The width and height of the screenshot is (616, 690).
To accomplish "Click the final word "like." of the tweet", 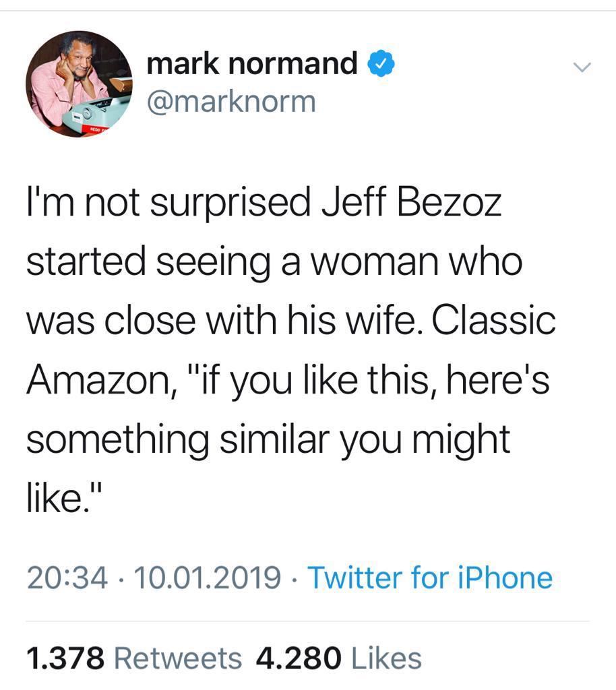I will [x=66, y=498].
